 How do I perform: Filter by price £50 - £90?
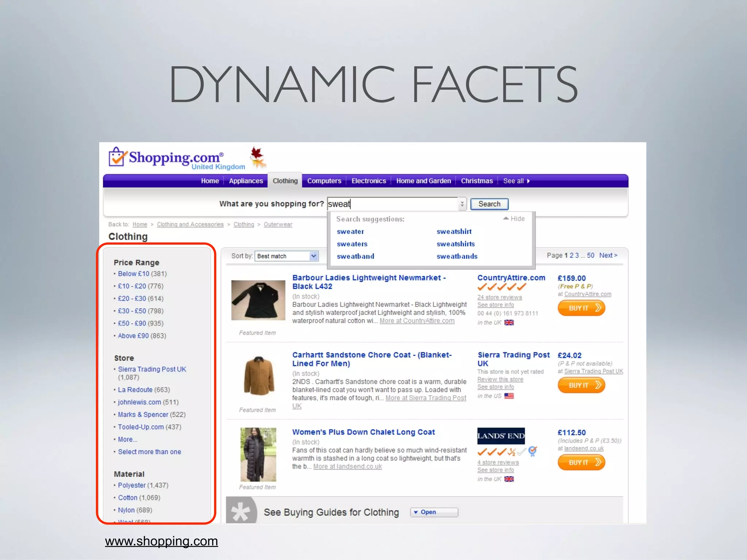click(x=132, y=323)
